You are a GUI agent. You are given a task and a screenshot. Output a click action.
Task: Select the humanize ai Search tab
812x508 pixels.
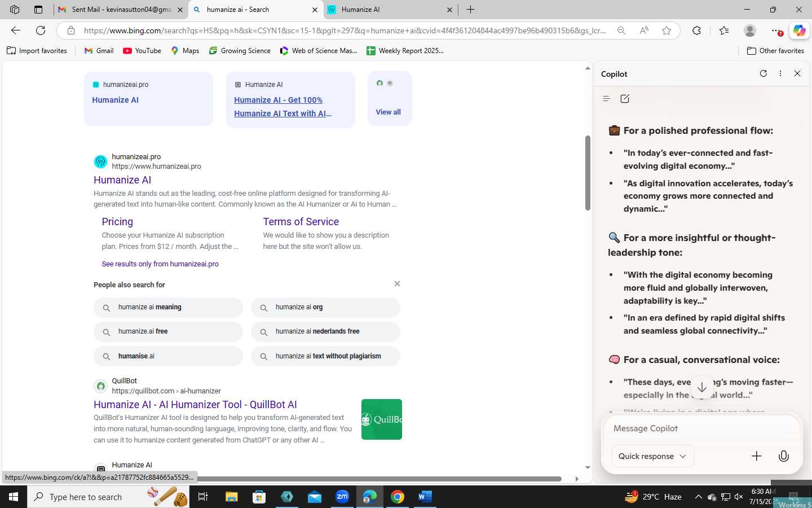tap(255, 10)
